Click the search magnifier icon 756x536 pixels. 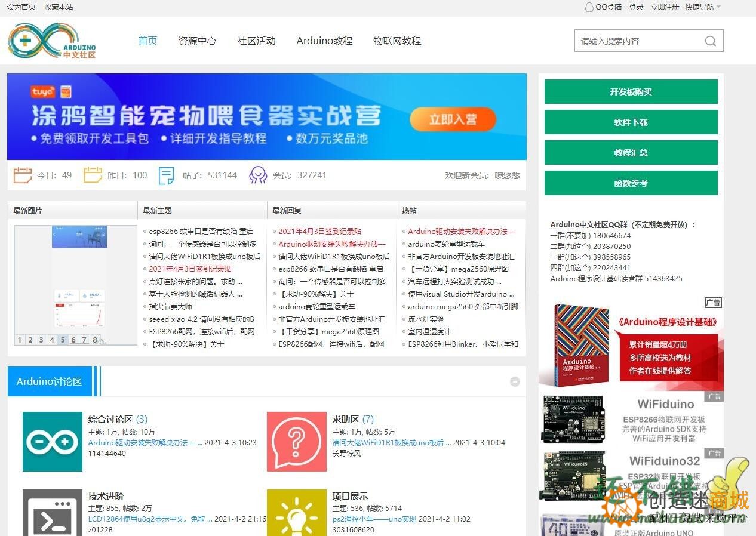710,41
